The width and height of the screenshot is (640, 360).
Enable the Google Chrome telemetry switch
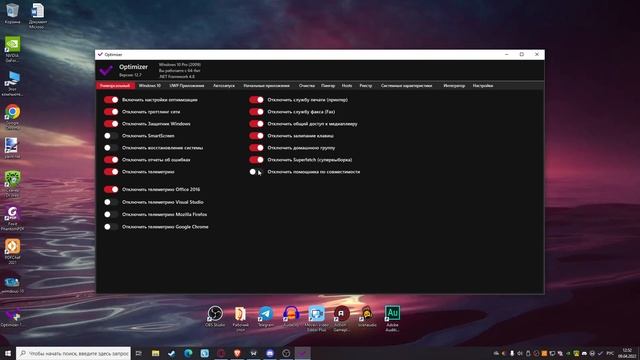(x=111, y=227)
